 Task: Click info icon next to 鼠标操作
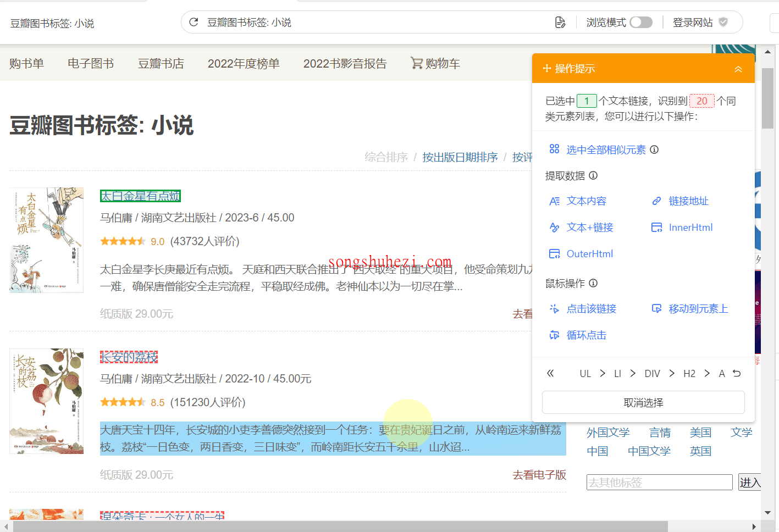593,283
